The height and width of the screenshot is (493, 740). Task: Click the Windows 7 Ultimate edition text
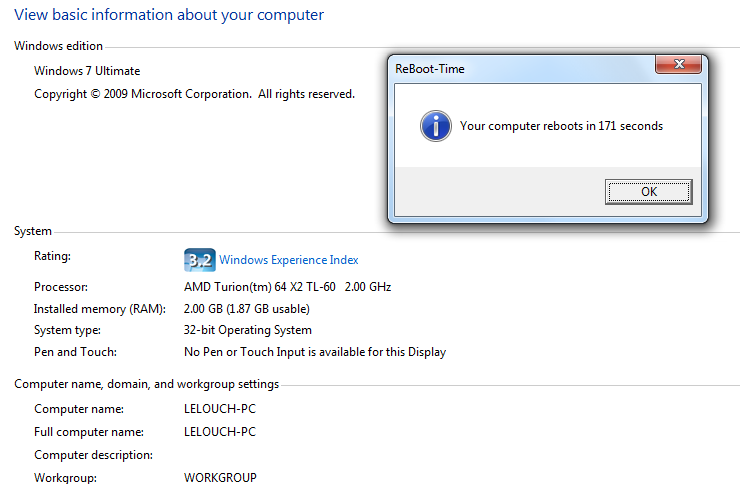(87, 71)
